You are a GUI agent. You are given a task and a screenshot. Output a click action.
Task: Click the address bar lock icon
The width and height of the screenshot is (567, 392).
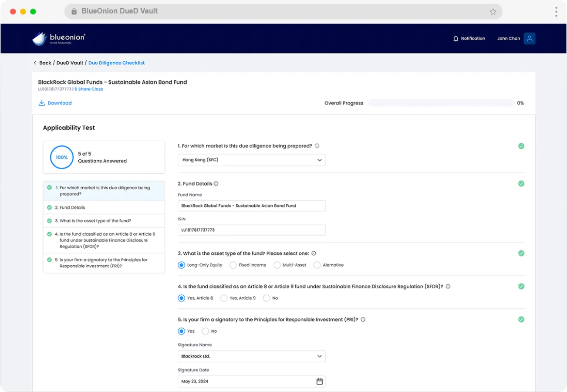click(x=74, y=11)
